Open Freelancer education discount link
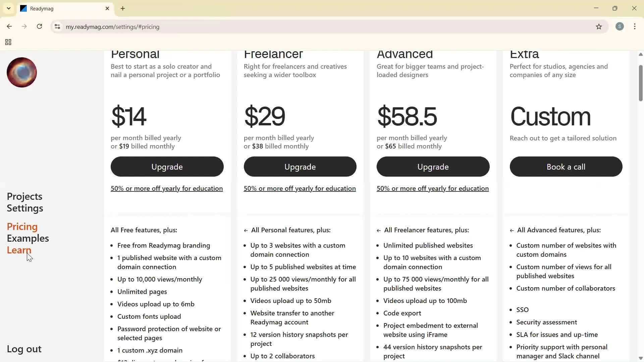 (300, 188)
